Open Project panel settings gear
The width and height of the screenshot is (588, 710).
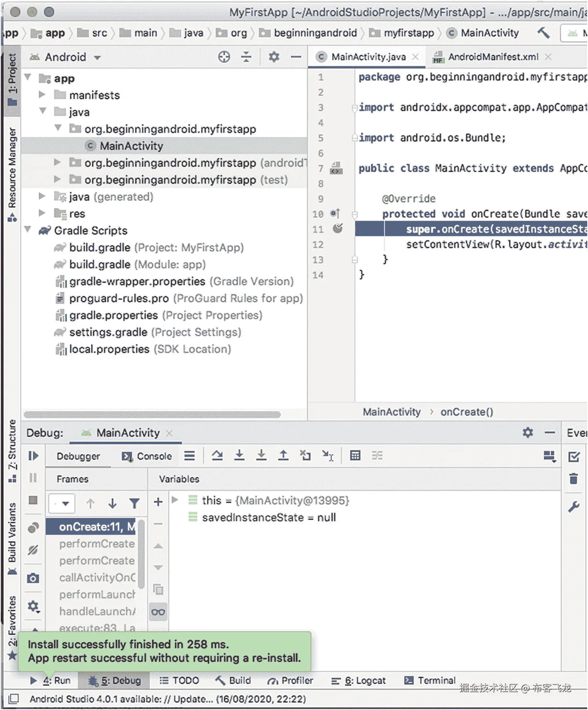tap(274, 57)
